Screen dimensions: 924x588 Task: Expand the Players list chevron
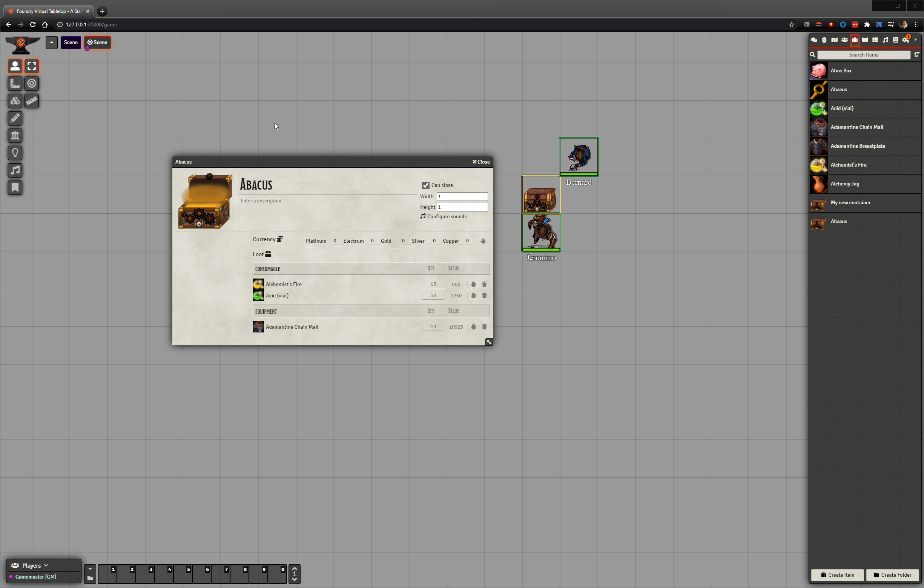pyautogui.click(x=46, y=565)
